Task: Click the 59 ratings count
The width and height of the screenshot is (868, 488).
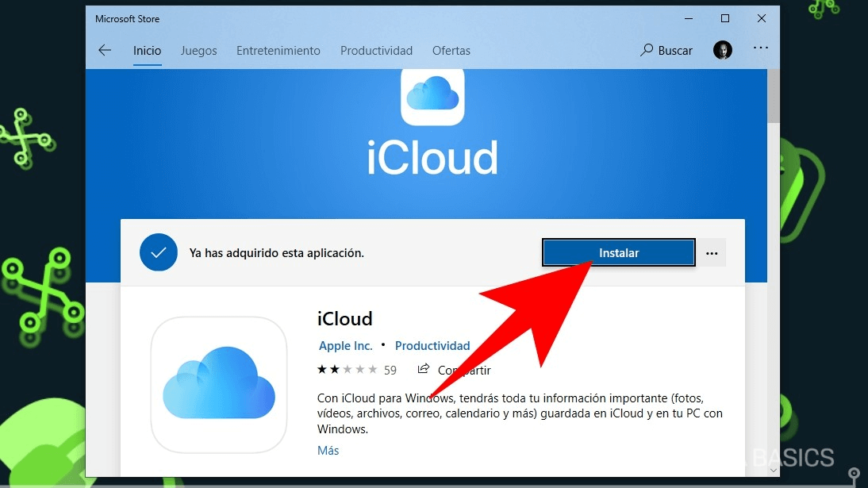Action: point(390,370)
